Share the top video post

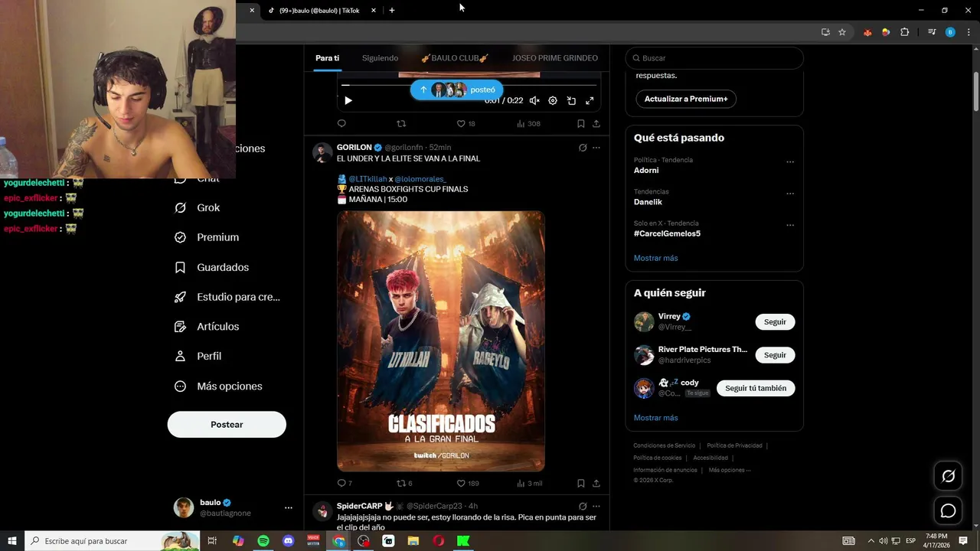[x=596, y=123]
